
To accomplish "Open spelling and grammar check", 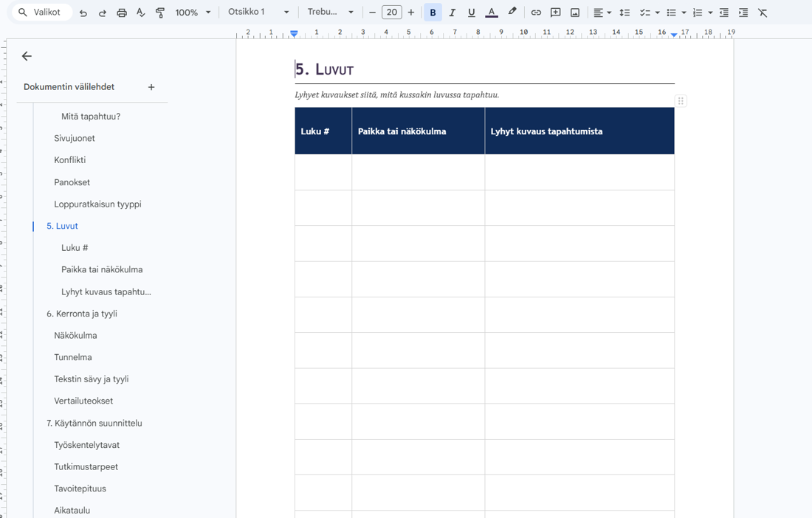I will pyautogui.click(x=141, y=13).
